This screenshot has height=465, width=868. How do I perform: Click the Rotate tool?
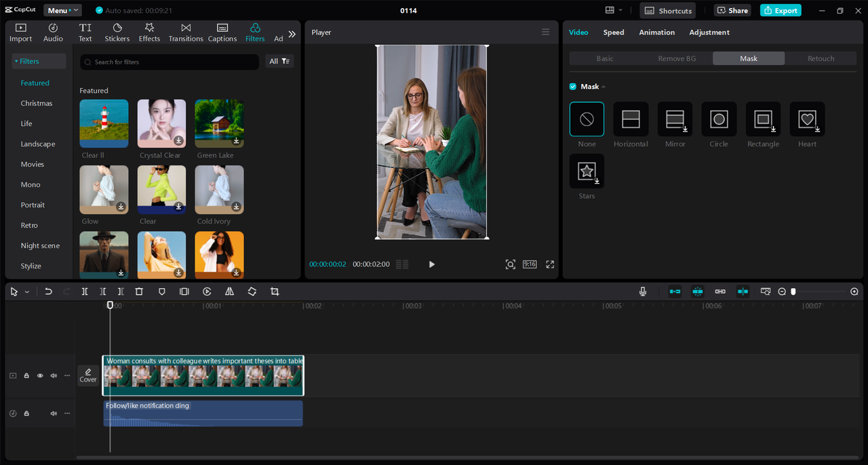[252, 291]
